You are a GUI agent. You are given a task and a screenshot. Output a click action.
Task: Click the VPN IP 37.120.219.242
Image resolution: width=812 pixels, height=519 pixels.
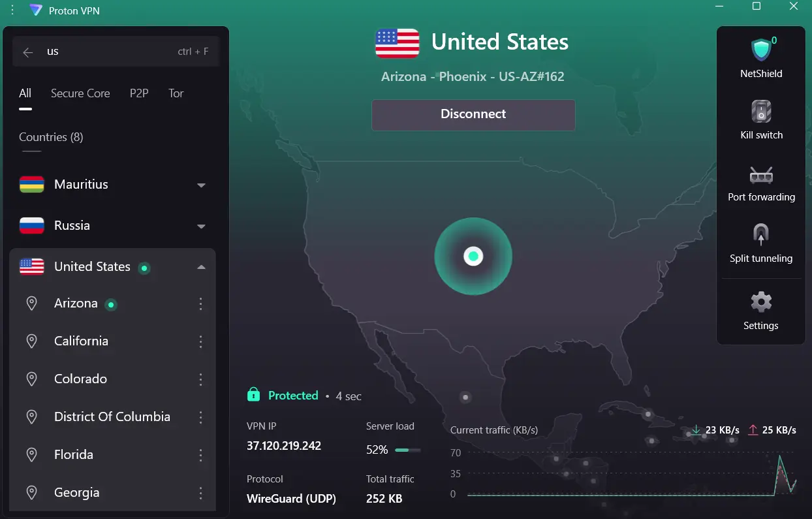[284, 446]
